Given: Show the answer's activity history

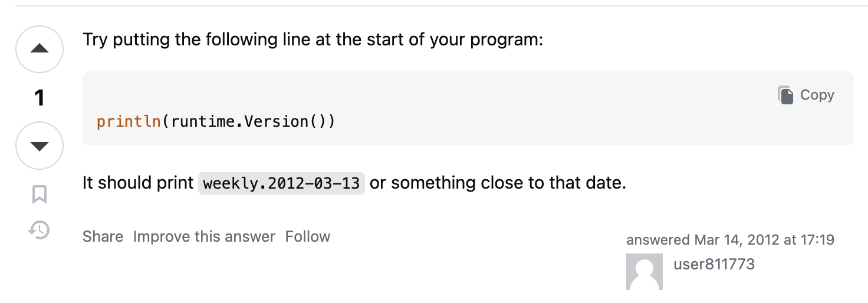Looking at the screenshot, I should click(39, 230).
